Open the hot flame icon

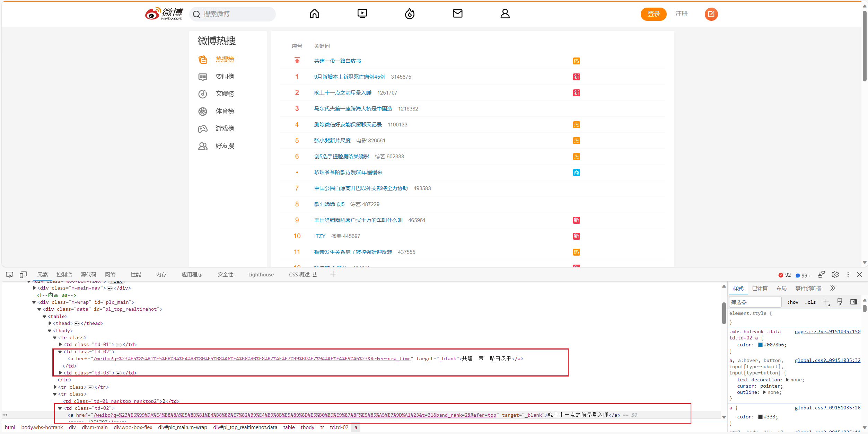click(x=410, y=14)
